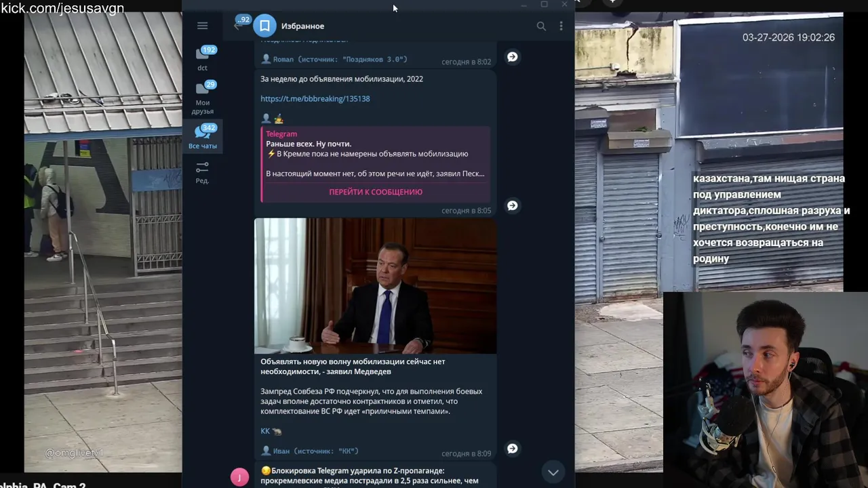Open the Roman forwarded source name

340,60
